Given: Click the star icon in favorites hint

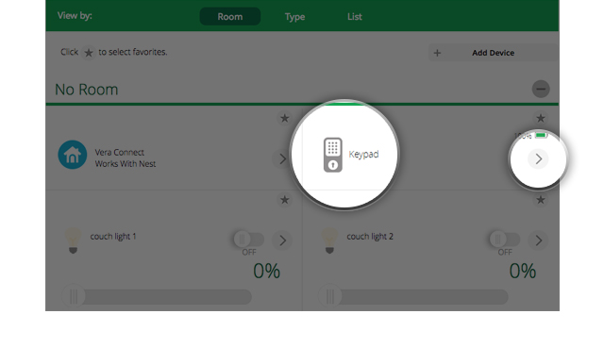Looking at the screenshot, I should click(89, 53).
